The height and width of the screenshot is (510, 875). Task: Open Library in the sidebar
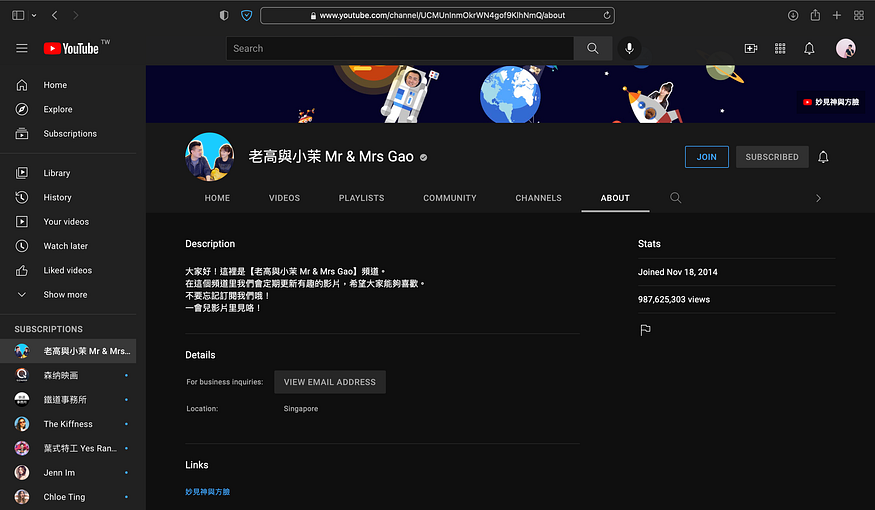point(68,173)
